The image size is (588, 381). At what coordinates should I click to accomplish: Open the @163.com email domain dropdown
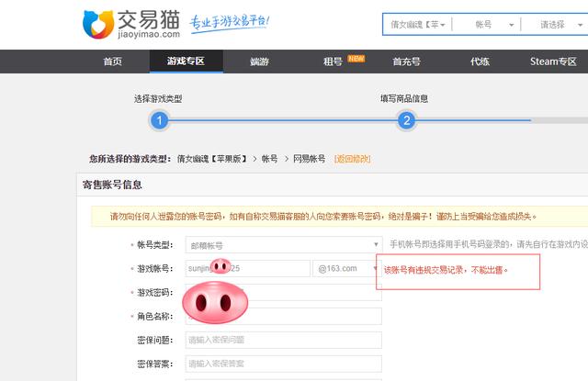click(x=347, y=268)
